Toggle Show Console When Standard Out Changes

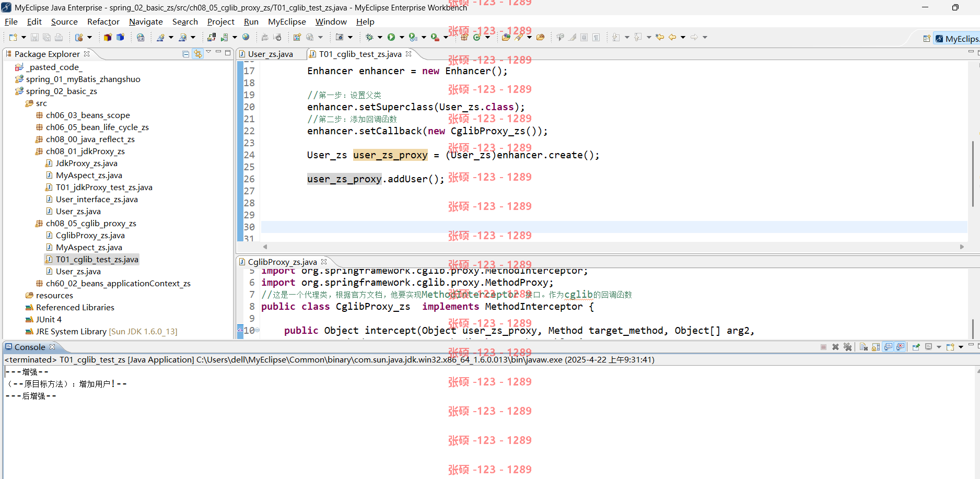tap(888, 347)
